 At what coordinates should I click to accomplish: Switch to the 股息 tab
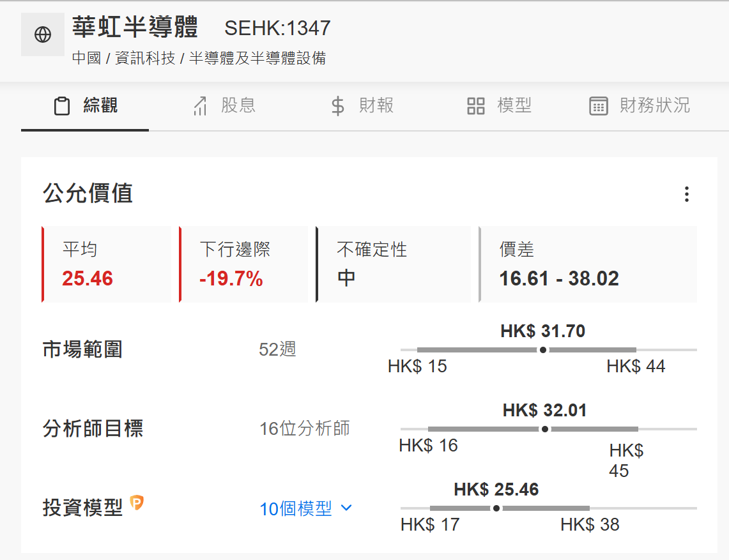click(x=224, y=106)
